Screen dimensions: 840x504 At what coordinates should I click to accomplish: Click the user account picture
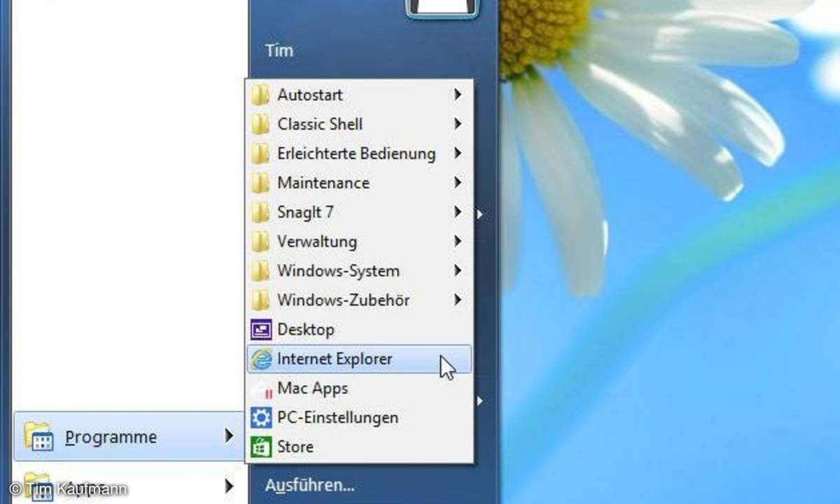[x=442, y=7]
